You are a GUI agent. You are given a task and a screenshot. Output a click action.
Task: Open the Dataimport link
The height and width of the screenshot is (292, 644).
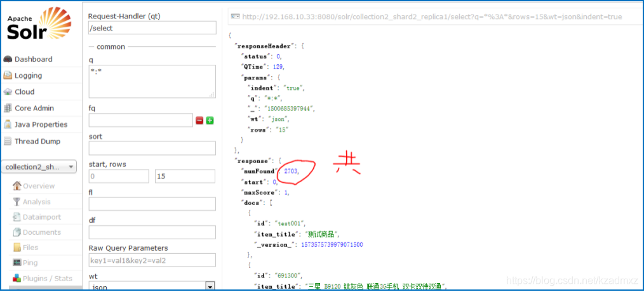(x=42, y=217)
